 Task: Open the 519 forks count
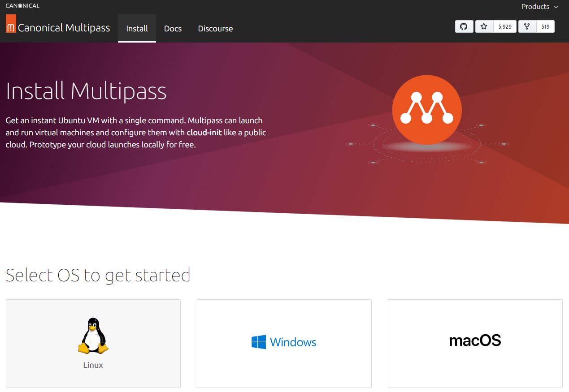coord(545,27)
